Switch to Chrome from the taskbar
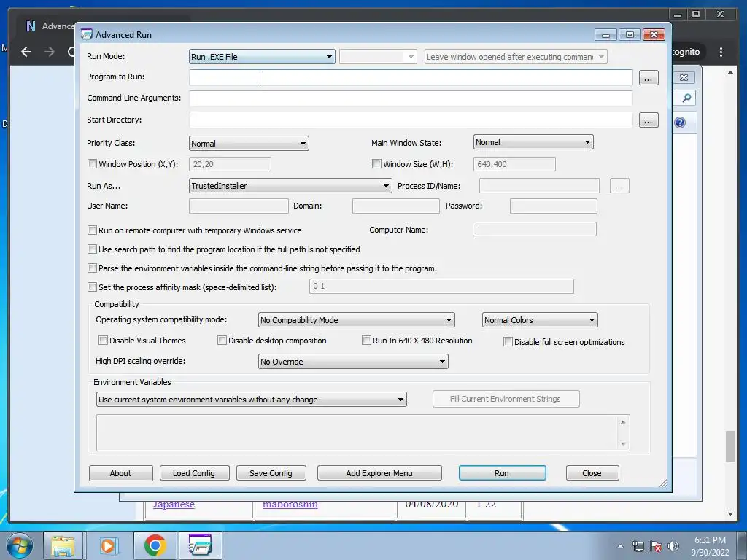Image resolution: width=747 pixels, height=560 pixels. [155, 545]
